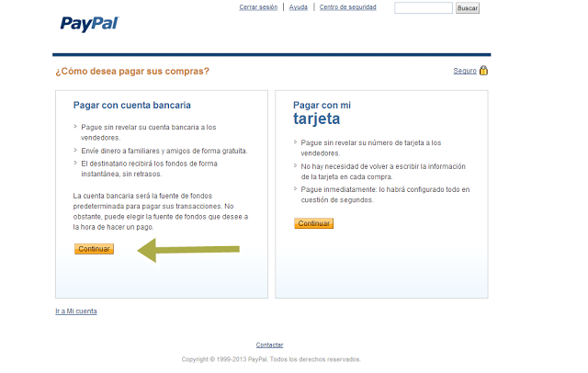The image size is (588, 373).
Task: Click 'Envíe dinero a familiares y amigos' text
Action: [164, 151]
